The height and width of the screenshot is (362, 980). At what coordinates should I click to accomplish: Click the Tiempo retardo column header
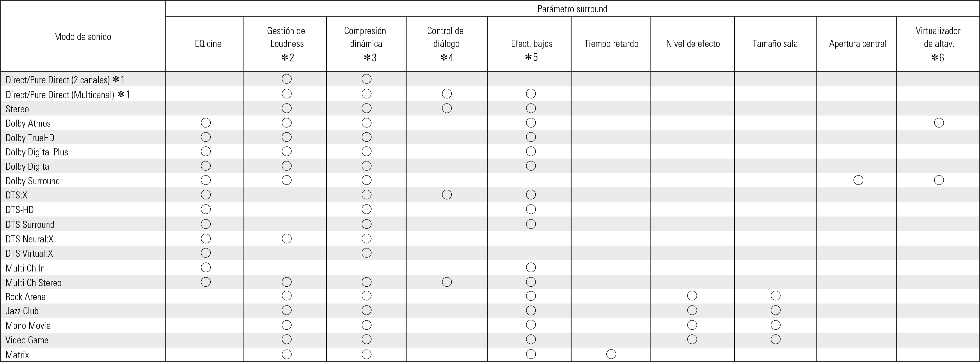coord(611,44)
